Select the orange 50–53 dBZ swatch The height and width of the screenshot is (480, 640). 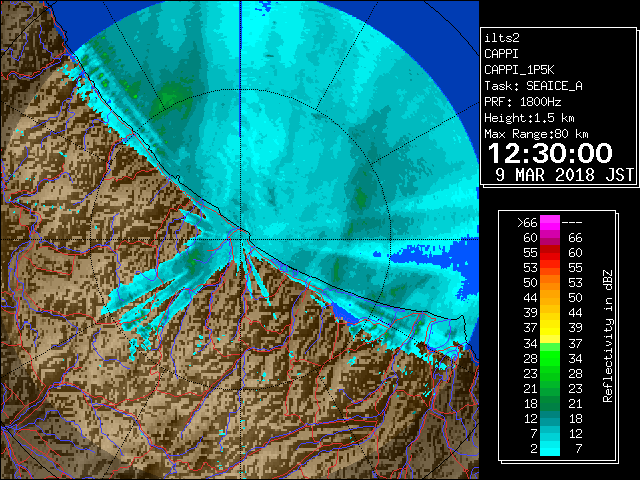(550, 283)
